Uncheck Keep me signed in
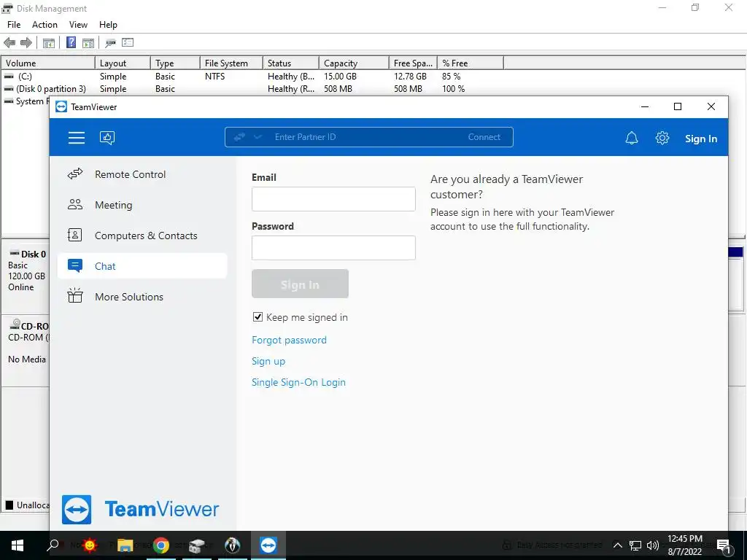747x560 pixels. click(x=258, y=317)
